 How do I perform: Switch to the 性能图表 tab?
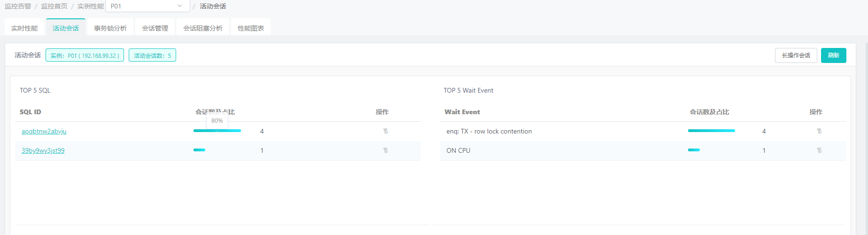pyautogui.click(x=251, y=28)
